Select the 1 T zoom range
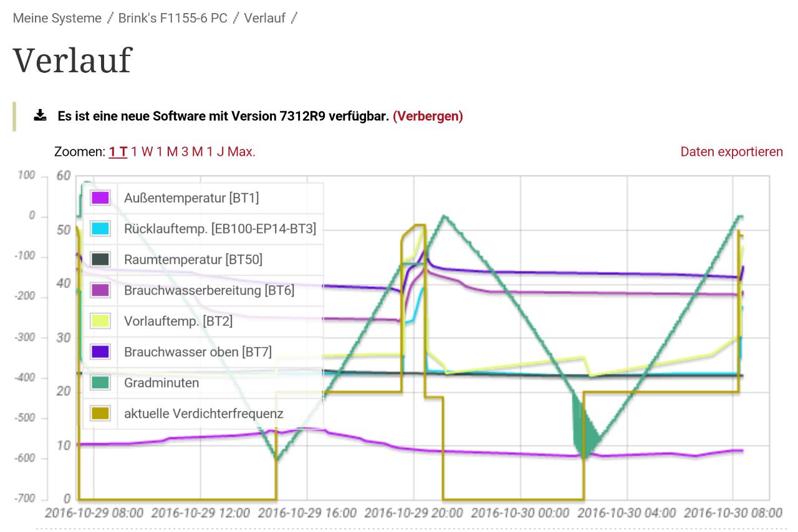The height and width of the screenshot is (532, 798). [118, 152]
